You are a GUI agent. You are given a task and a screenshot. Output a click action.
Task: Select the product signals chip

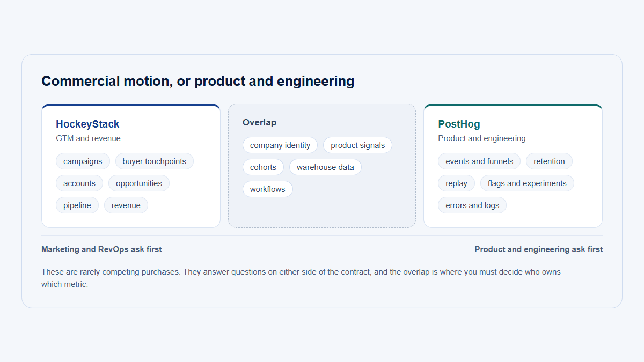point(358,145)
